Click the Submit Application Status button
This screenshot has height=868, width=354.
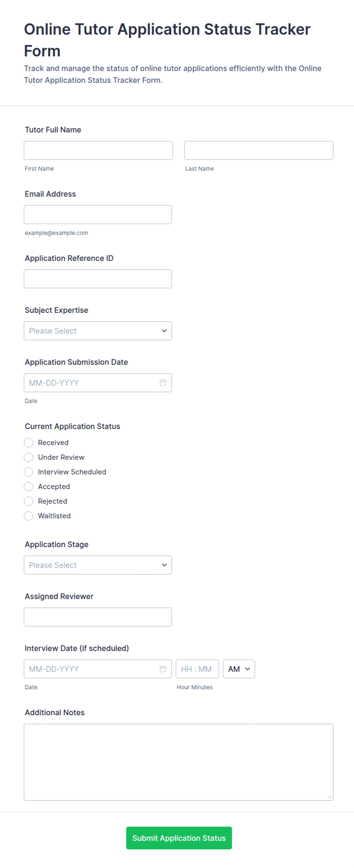tap(179, 838)
